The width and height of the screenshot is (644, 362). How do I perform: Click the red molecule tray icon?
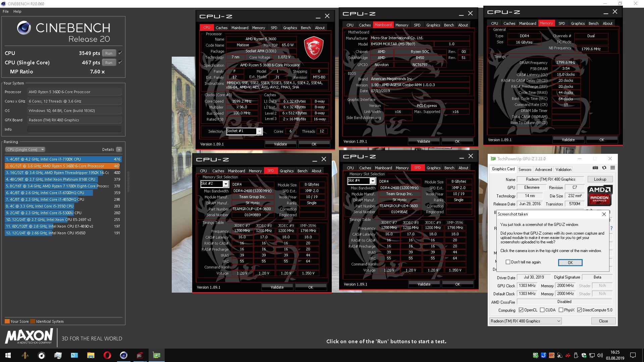[x=568, y=355]
